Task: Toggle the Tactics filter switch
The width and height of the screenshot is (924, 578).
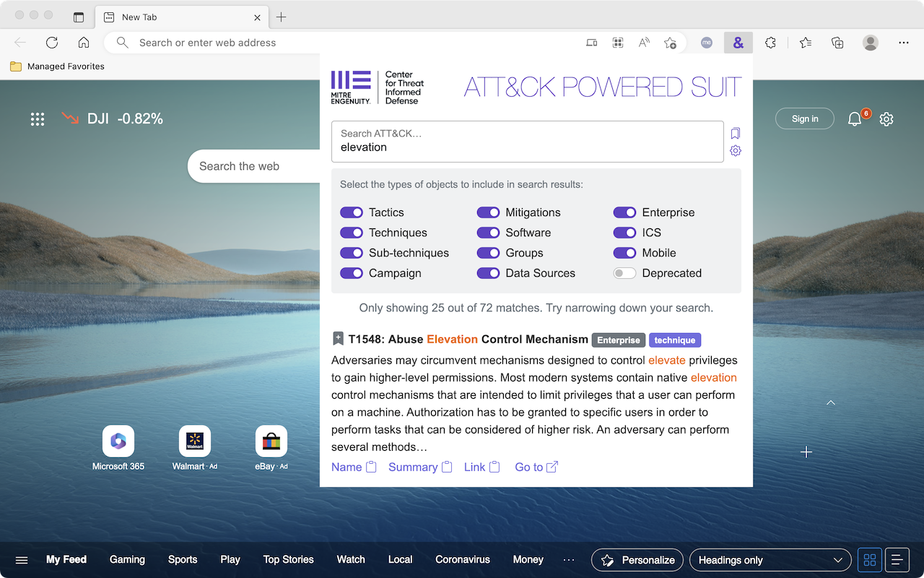Action: click(x=352, y=212)
